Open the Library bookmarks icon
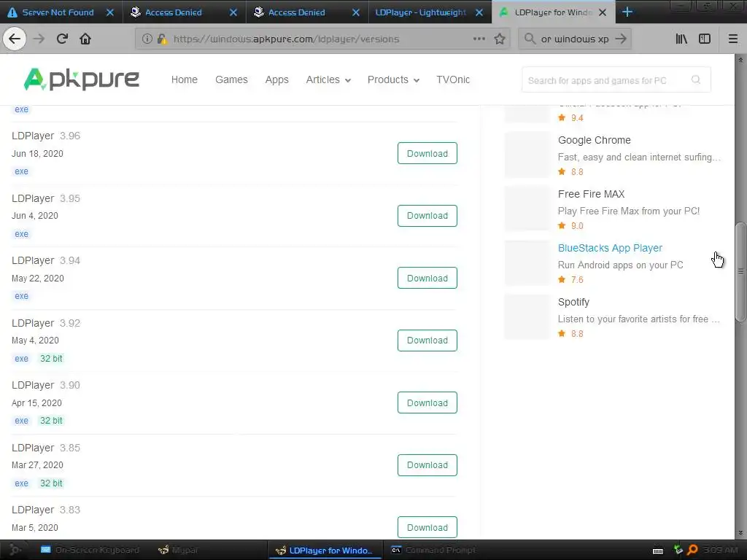 pyautogui.click(x=681, y=39)
